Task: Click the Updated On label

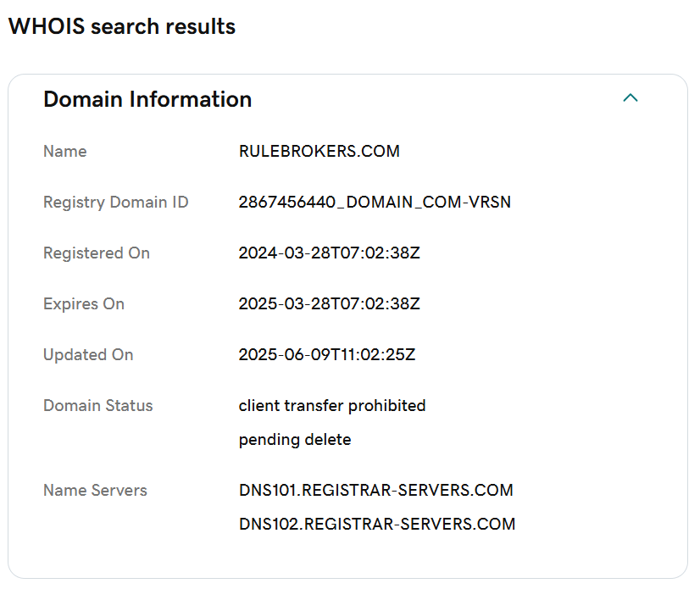Action: tap(88, 355)
